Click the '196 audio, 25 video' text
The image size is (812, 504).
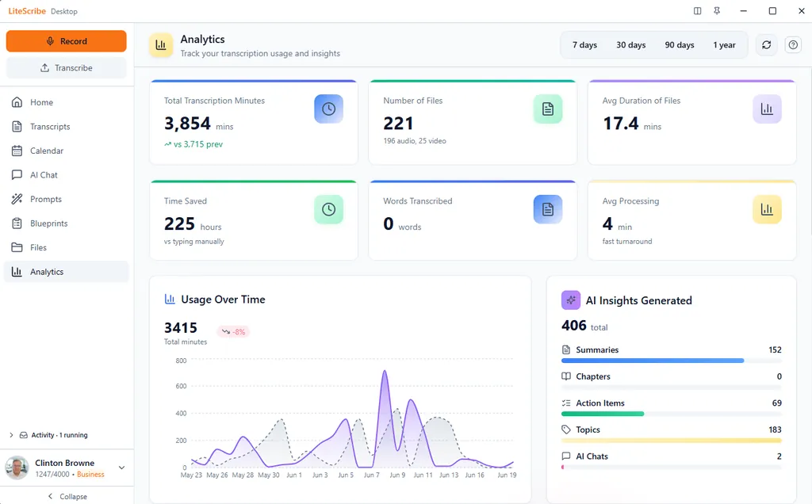(x=414, y=141)
